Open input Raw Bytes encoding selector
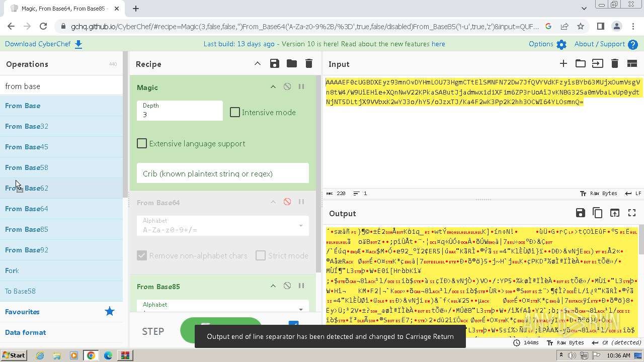 [x=598, y=194]
